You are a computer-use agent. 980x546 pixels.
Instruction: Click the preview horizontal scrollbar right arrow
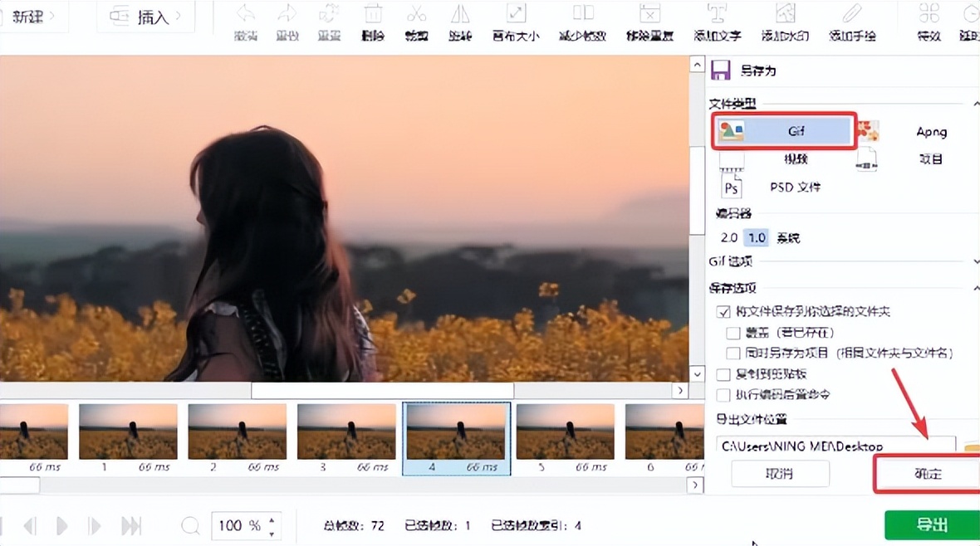click(681, 391)
